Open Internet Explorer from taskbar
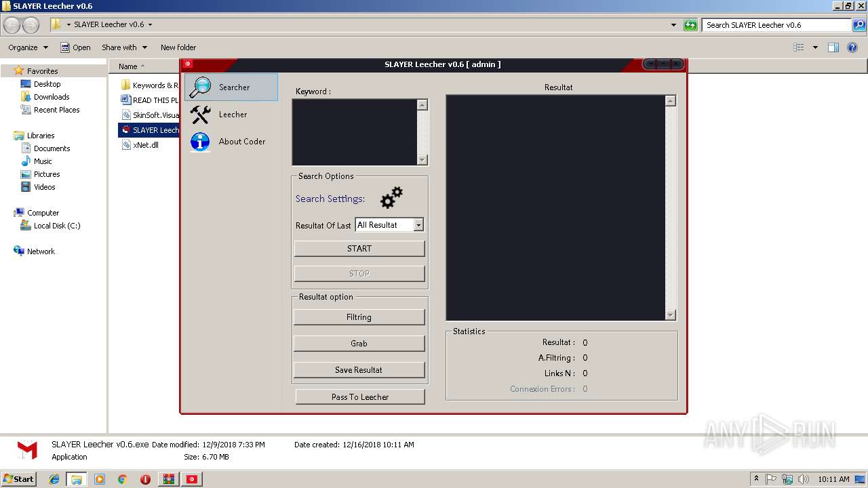Image resolution: width=868 pixels, height=488 pixels. click(x=54, y=479)
